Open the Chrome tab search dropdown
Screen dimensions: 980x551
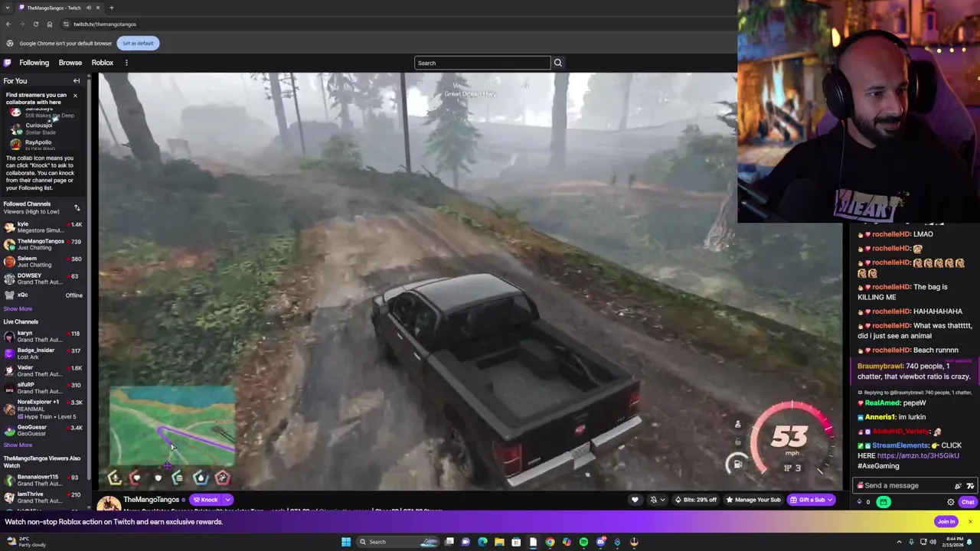click(x=8, y=8)
